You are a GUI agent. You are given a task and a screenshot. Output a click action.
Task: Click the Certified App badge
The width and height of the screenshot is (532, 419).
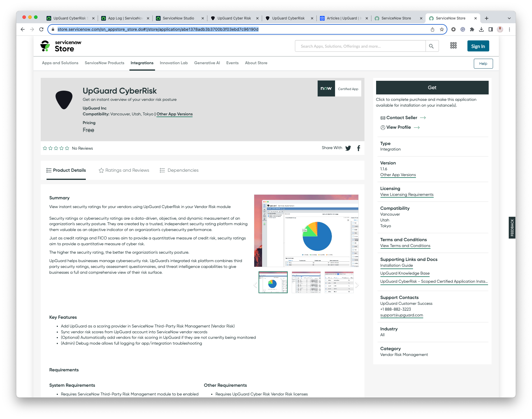point(339,89)
